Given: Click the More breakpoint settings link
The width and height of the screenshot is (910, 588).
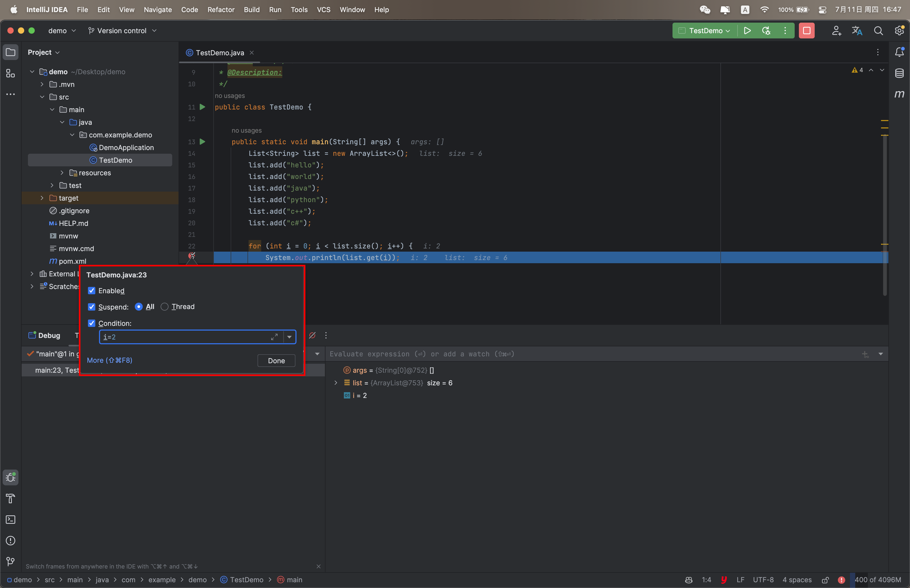Looking at the screenshot, I should (x=110, y=360).
